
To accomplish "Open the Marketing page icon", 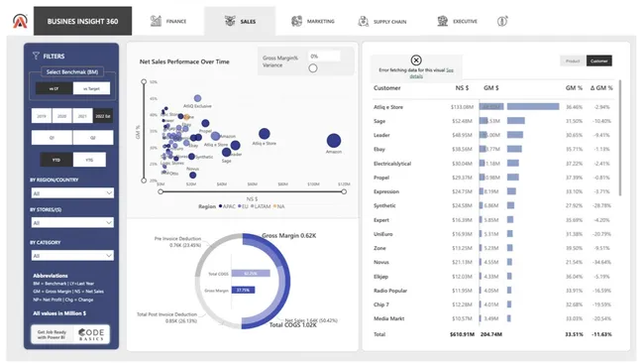I will 296,21.
